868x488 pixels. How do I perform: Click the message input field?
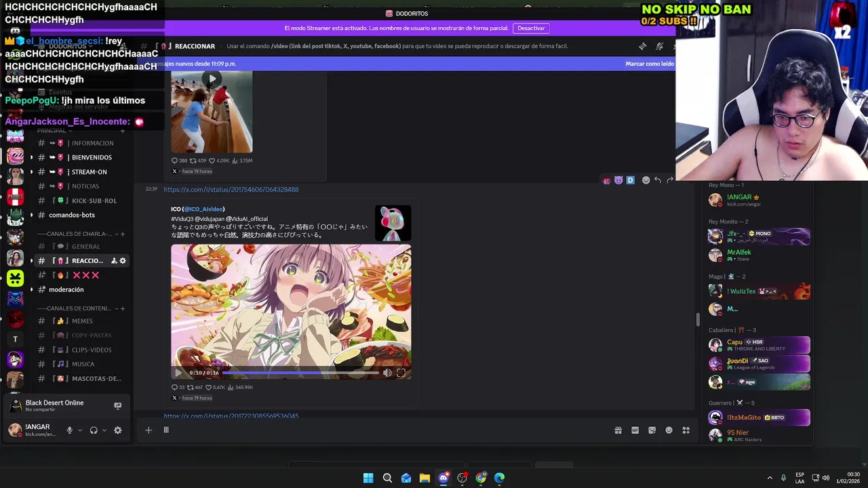coord(387,430)
